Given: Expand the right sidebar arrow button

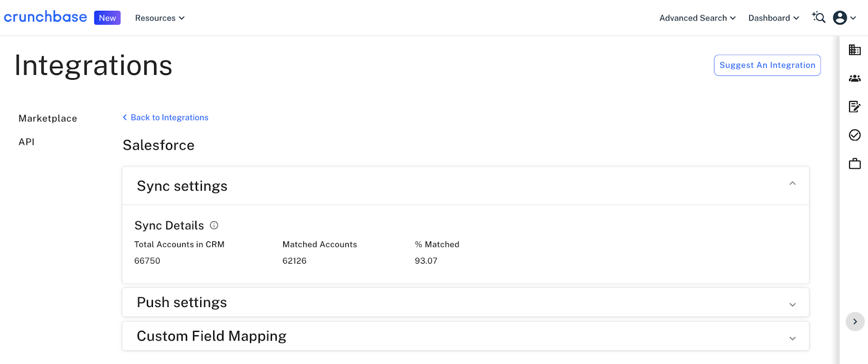Looking at the screenshot, I should pyautogui.click(x=854, y=322).
